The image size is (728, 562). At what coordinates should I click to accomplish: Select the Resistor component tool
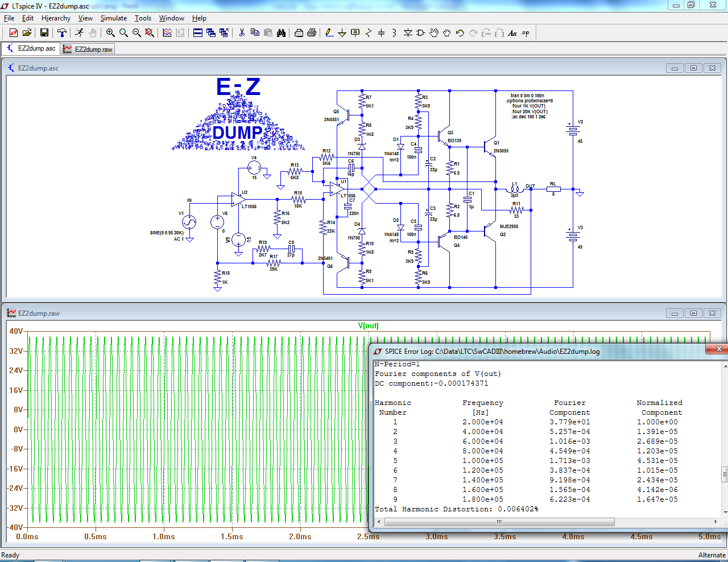[x=369, y=33]
